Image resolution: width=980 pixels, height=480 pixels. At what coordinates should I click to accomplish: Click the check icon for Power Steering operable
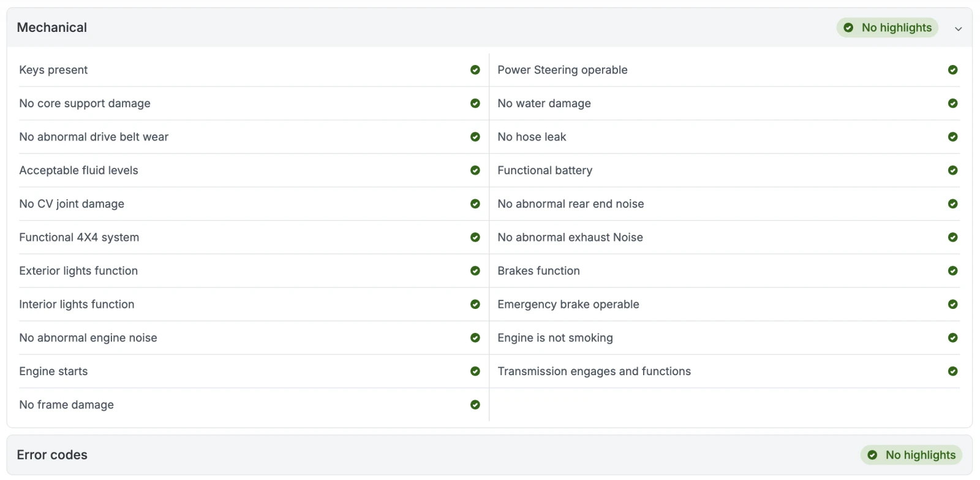click(953, 70)
